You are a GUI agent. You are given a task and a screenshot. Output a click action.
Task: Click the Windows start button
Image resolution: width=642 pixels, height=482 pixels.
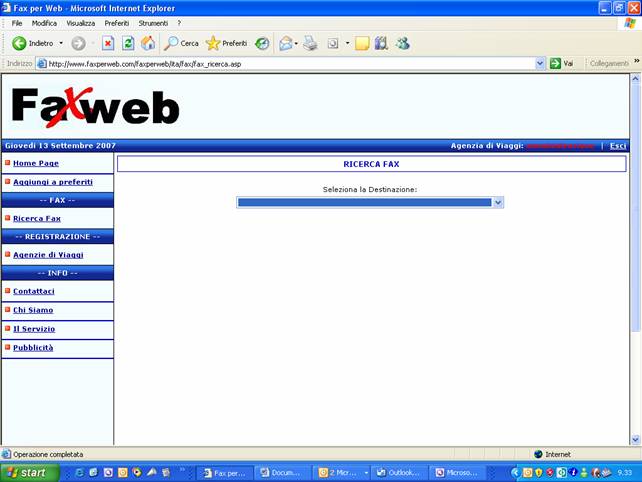tap(29, 473)
